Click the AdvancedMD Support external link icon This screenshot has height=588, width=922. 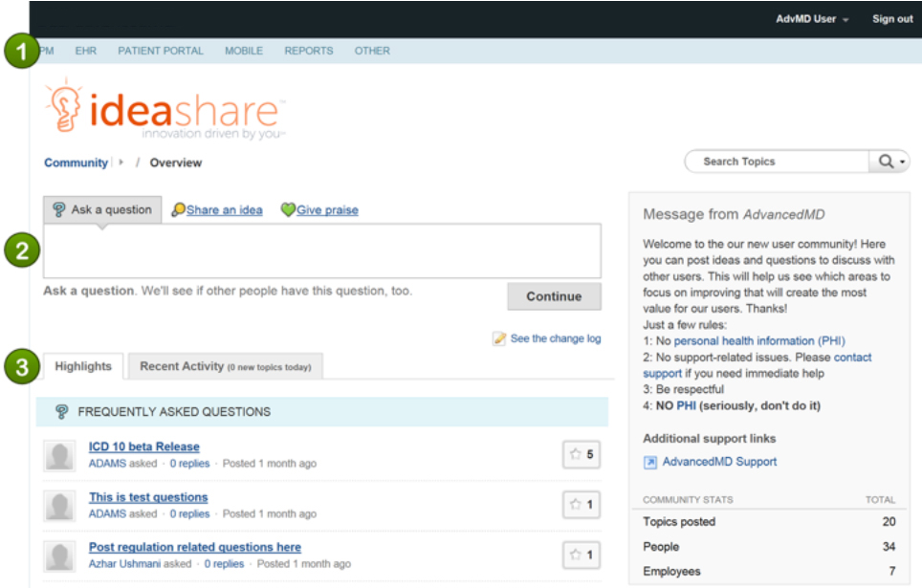tap(650, 463)
